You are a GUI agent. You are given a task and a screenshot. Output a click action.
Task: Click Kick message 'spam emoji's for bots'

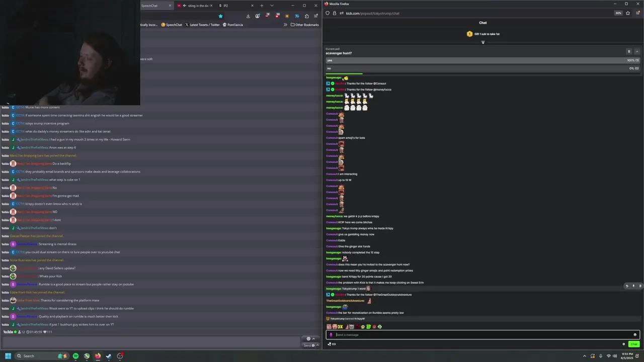pyautogui.click(x=352, y=138)
